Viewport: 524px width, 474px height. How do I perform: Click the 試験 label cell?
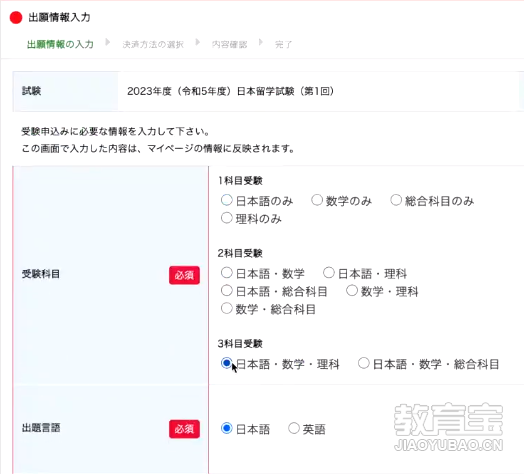(66, 91)
